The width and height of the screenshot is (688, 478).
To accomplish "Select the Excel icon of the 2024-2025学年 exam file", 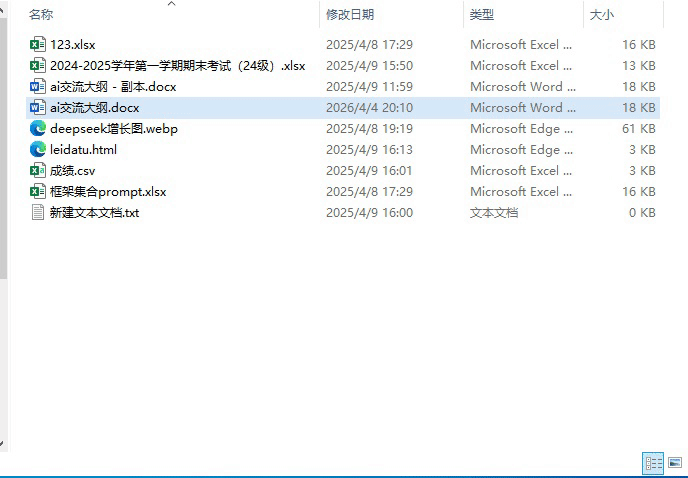I will (38, 66).
